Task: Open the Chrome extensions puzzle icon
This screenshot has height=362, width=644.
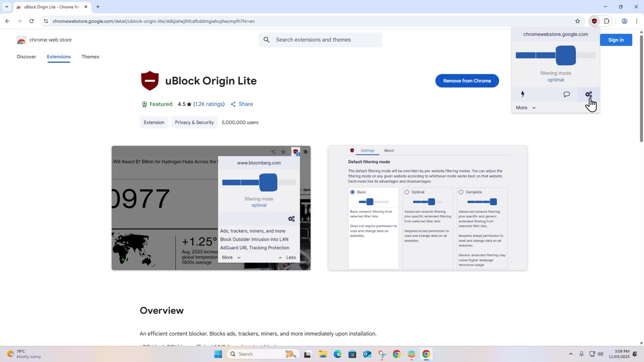Action: [x=607, y=21]
